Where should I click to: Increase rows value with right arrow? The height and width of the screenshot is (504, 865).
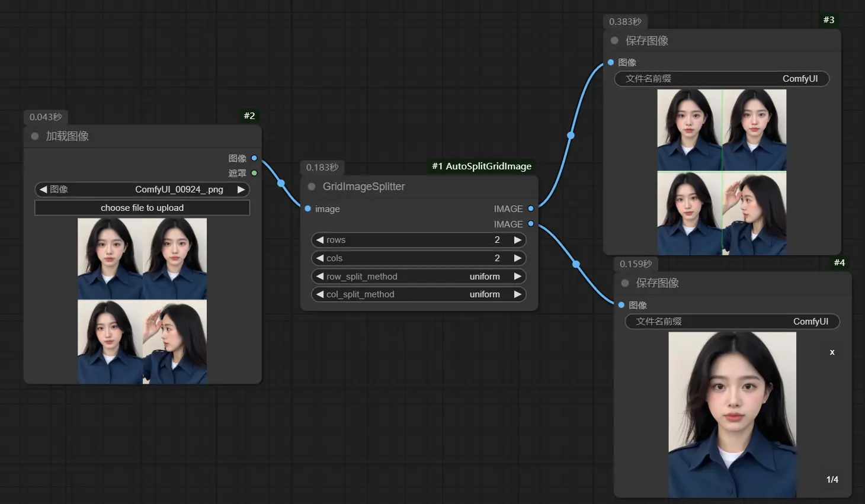[x=518, y=240]
